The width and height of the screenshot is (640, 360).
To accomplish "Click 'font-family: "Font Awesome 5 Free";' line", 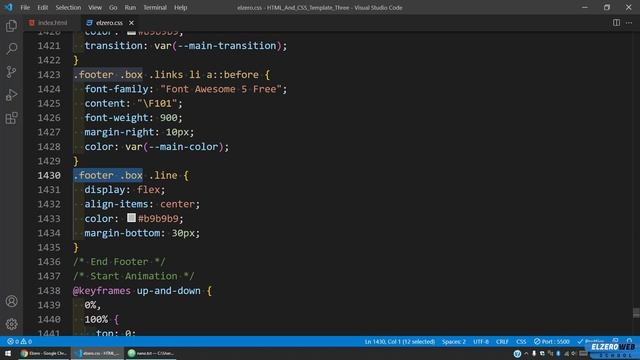I will [x=186, y=89].
